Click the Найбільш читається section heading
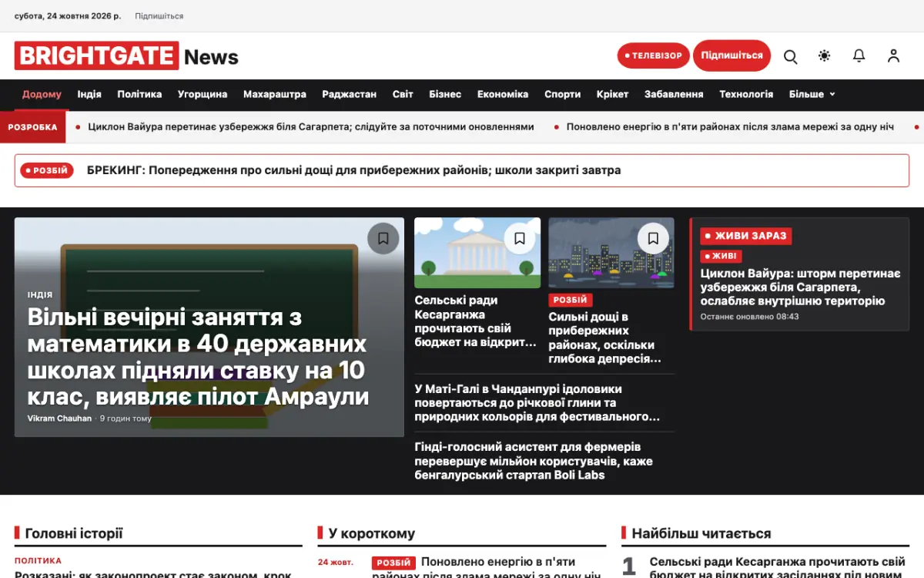 (701, 533)
